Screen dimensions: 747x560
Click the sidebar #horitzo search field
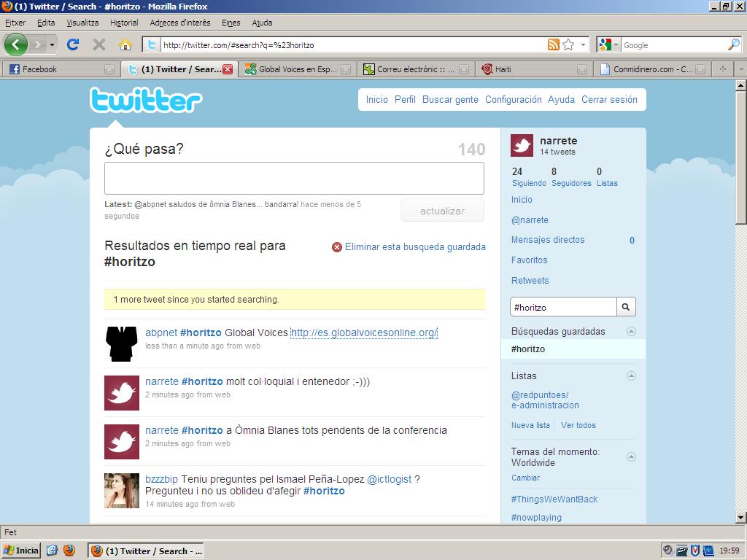pos(563,307)
